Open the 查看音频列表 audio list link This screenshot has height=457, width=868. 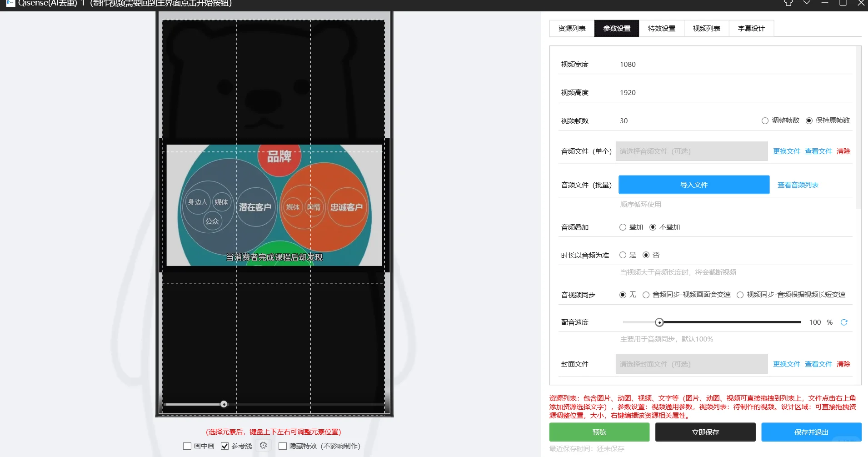(x=797, y=185)
